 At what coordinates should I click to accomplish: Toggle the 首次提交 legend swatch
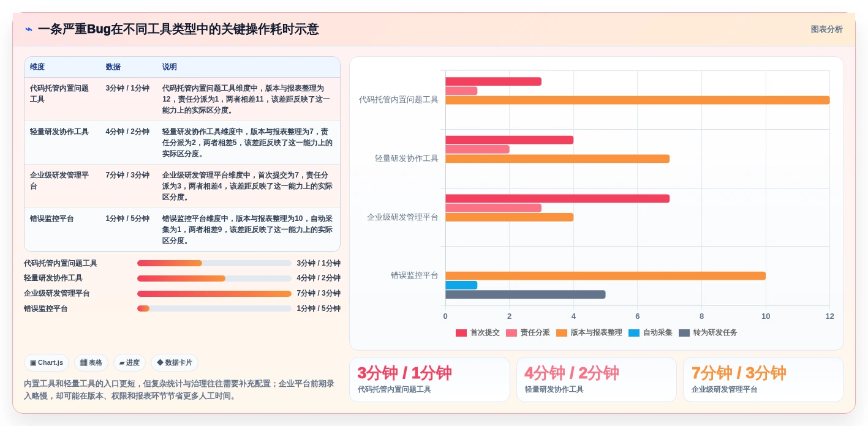pyautogui.click(x=461, y=333)
